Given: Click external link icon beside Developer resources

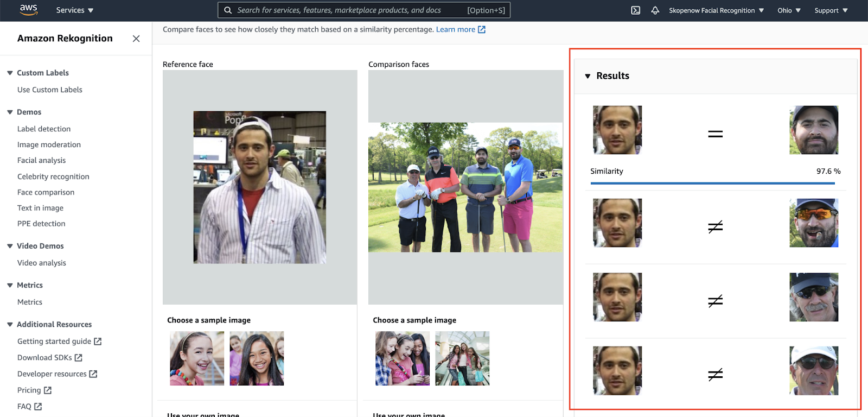Looking at the screenshot, I should [x=93, y=374].
